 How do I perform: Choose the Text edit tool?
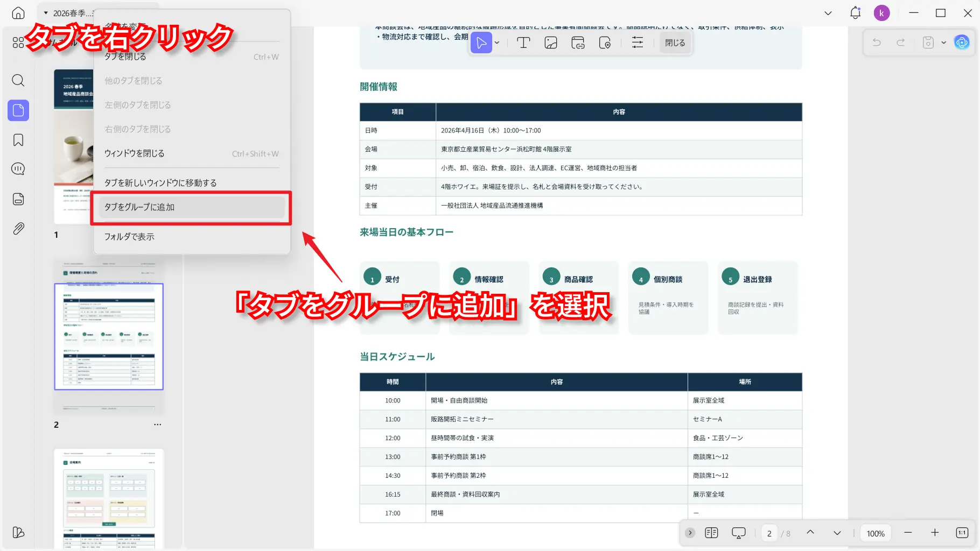click(523, 43)
